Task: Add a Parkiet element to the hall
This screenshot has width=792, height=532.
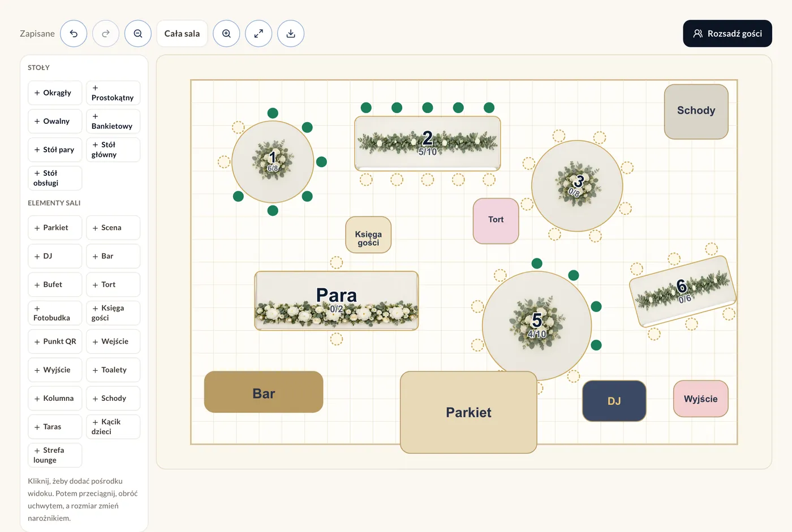Action: pos(55,228)
